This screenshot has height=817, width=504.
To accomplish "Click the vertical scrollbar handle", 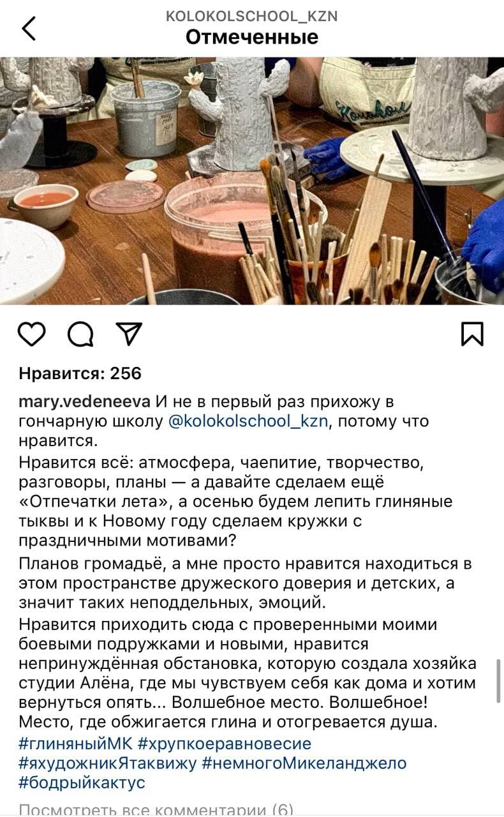I will tap(500, 682).
